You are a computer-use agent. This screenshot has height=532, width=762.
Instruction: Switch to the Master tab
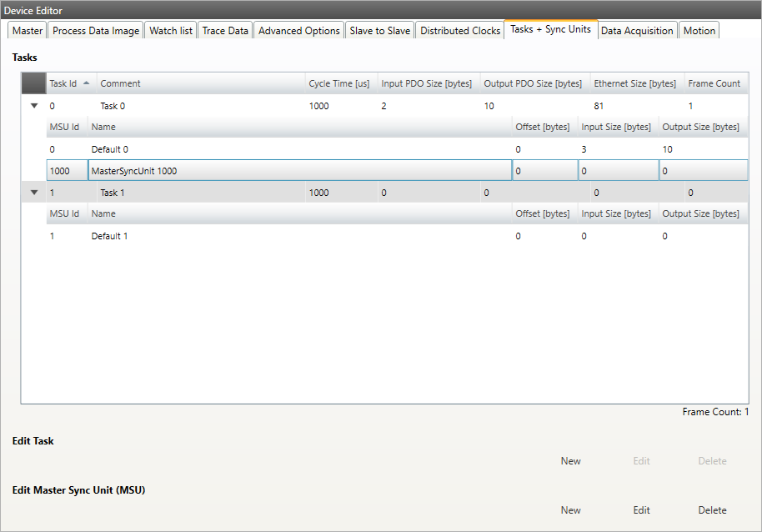click(28, 31)
